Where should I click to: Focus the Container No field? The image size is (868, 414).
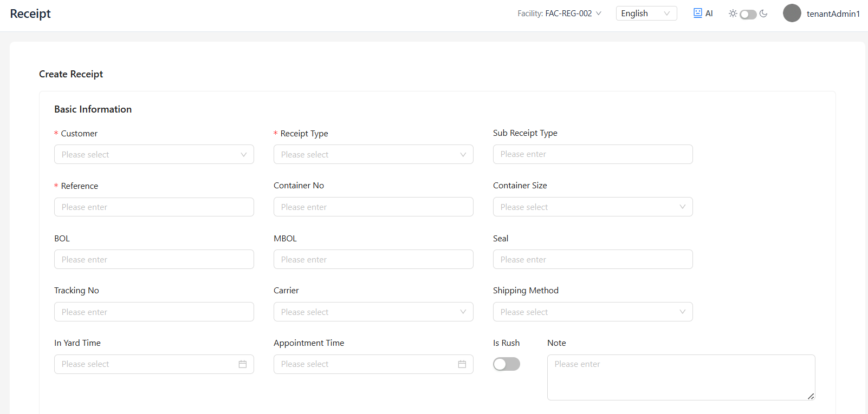pos(373,207)
